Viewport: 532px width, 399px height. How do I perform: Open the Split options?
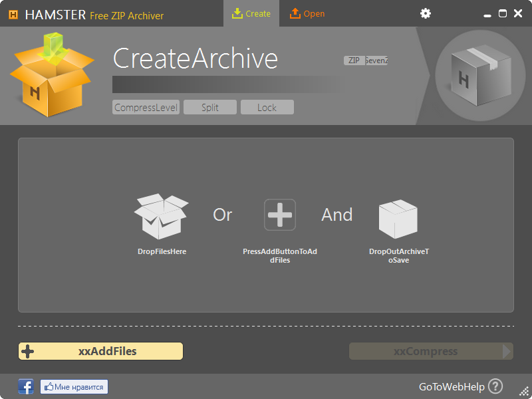pos(210,107)
